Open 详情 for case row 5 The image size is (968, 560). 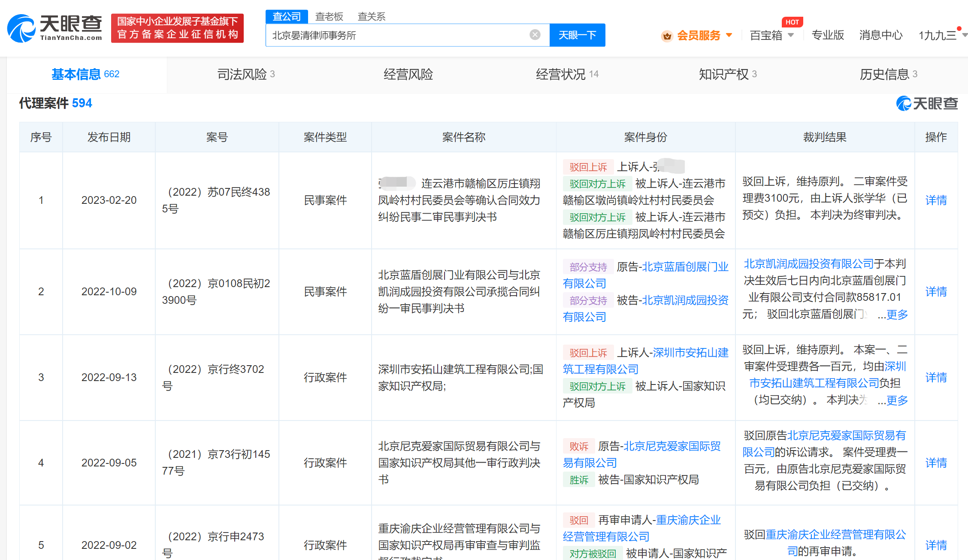pyautogui.click(x=936, y=545)
